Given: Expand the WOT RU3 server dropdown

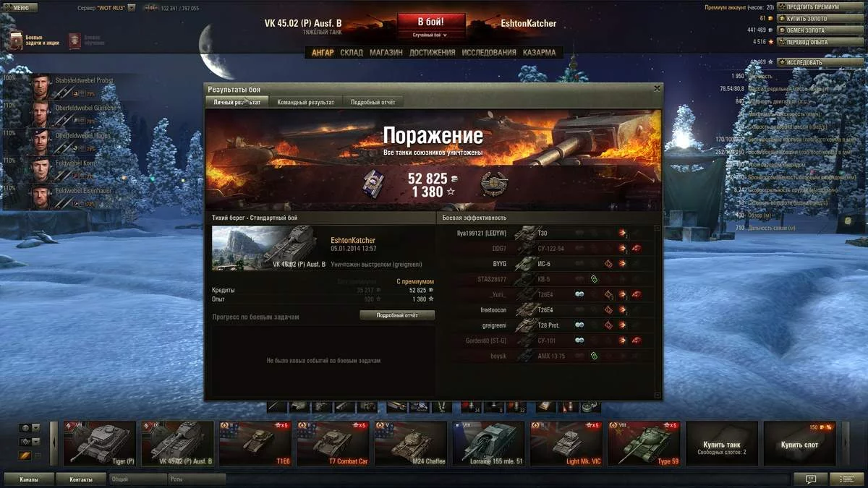Looking at the screenshot, I should point(131,8).
